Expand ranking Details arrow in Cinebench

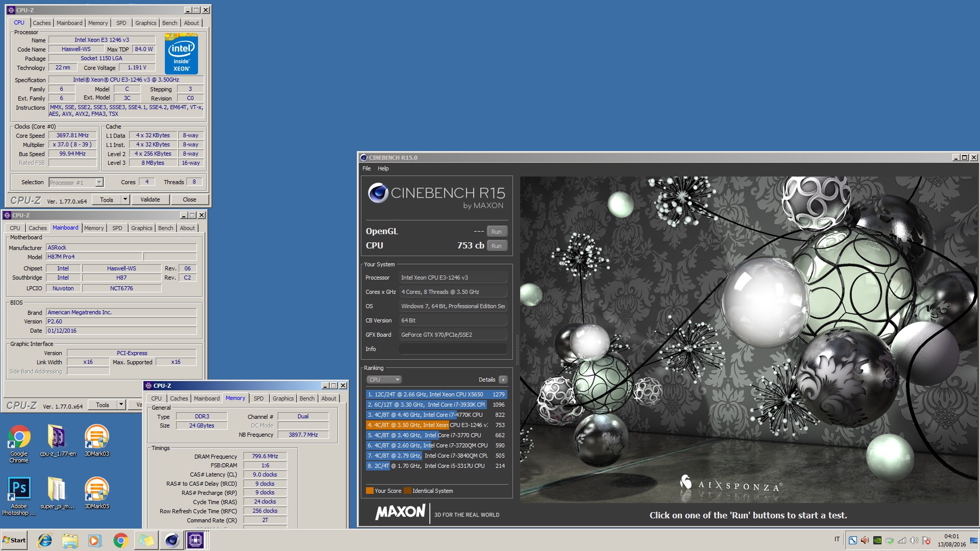(503, 380)
